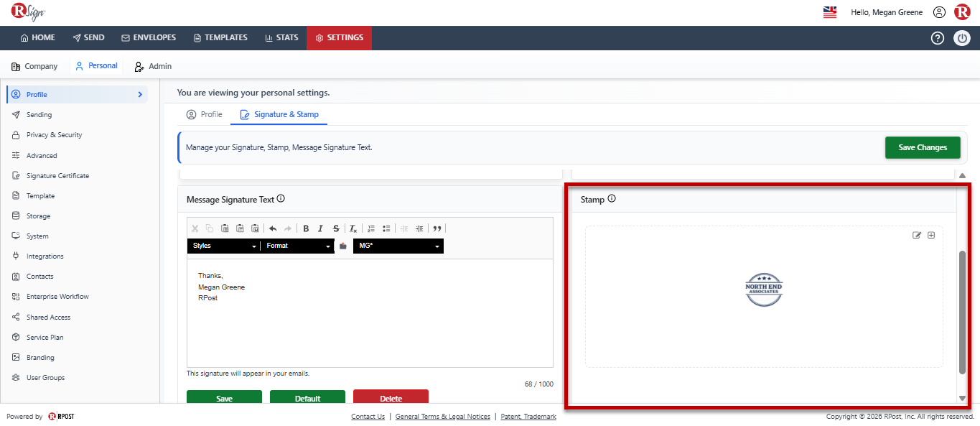
Task: Open SEND in navigation bar
Action: [89, 38]
